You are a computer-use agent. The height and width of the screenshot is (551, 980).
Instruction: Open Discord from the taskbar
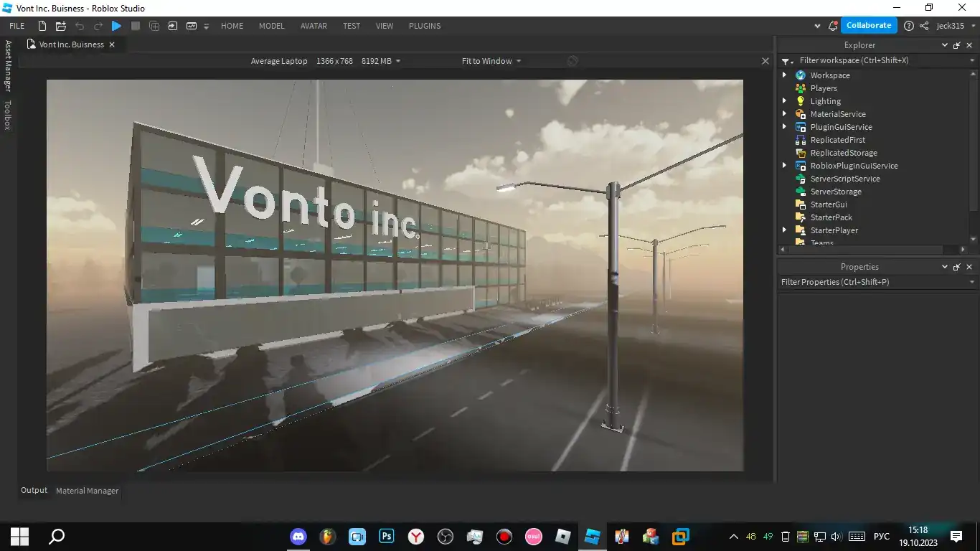(x=298, y=536)
